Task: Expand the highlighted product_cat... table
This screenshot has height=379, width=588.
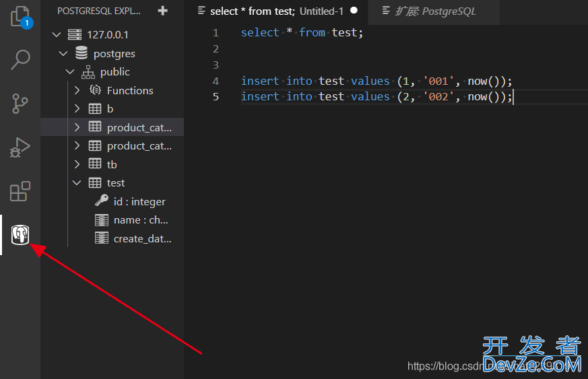Action: pyautogui.click(x=77, y=127)
